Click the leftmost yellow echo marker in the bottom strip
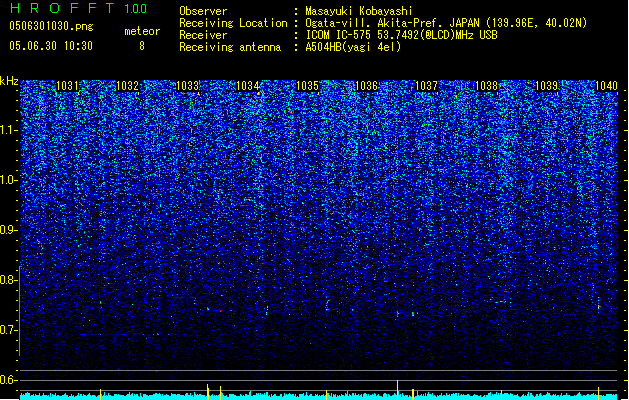Screen dimensions: 629x400 101,394
